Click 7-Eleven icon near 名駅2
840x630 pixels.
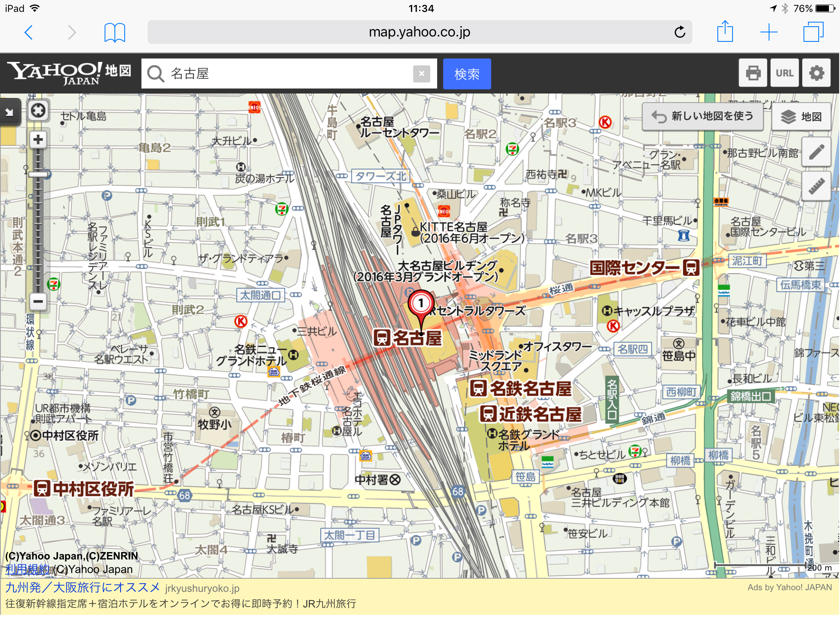(x=512, y=148)
